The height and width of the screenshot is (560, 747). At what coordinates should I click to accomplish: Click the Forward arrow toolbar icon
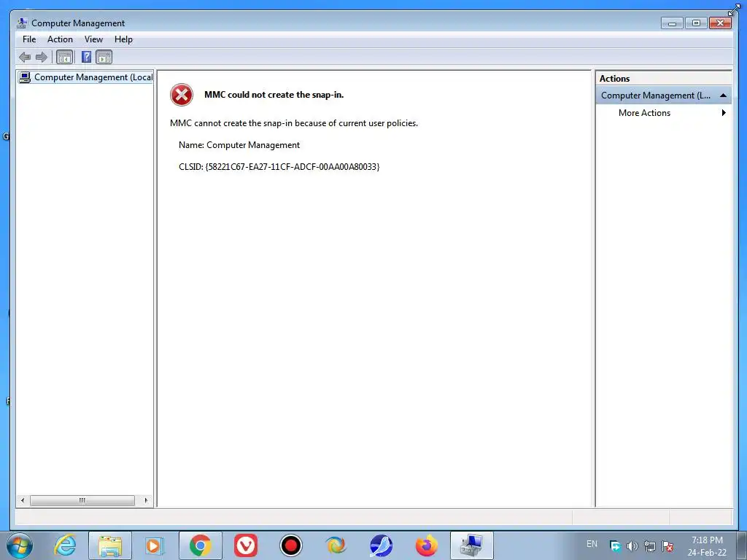(42, 57)
